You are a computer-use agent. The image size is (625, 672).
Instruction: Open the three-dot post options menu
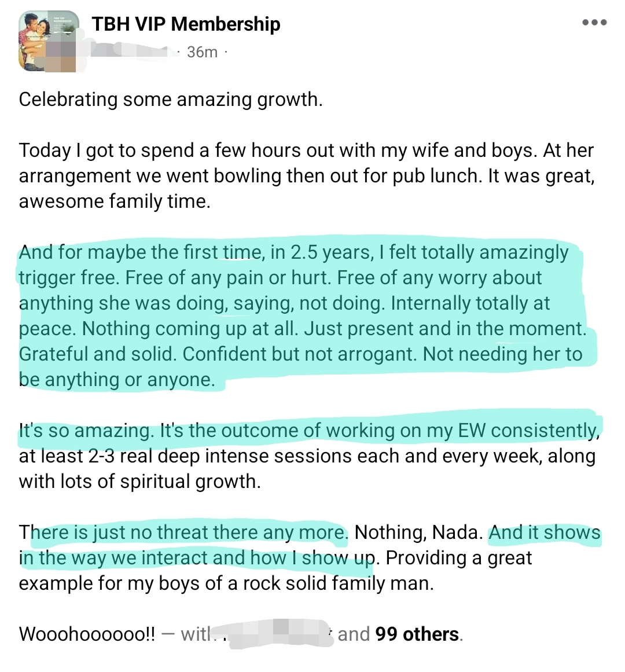click(594, 23)
